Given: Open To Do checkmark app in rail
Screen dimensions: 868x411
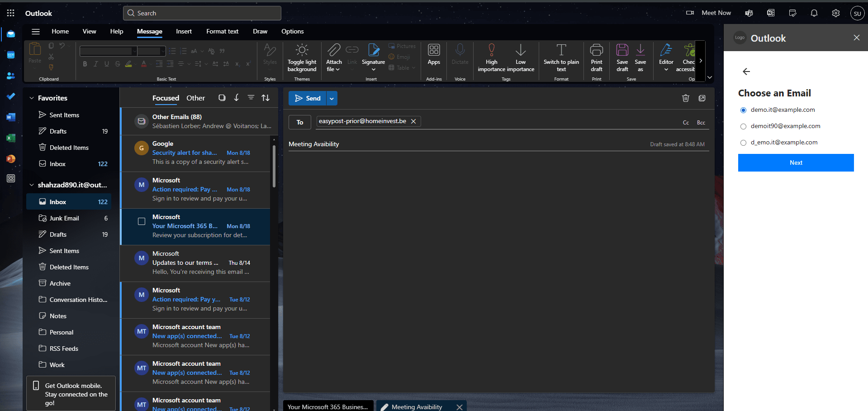Looking at the screenshot, I should coord(11,96).
